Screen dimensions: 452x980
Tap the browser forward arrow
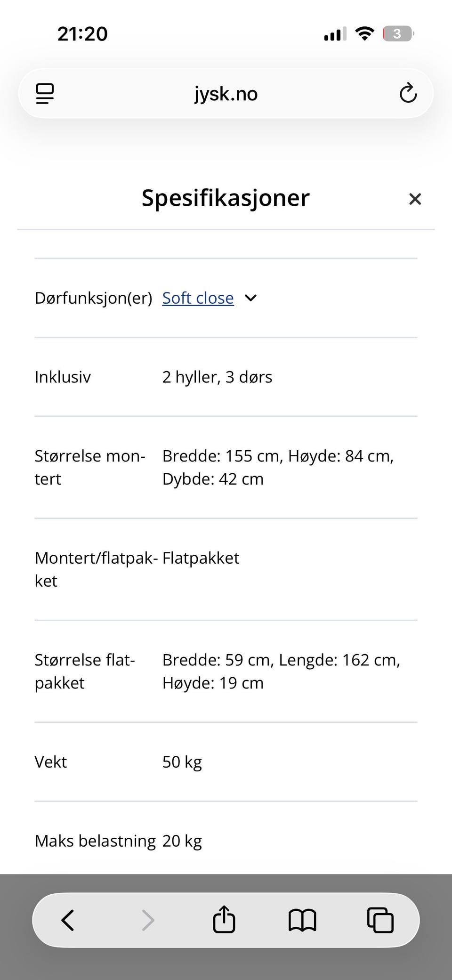click(148, 920)
